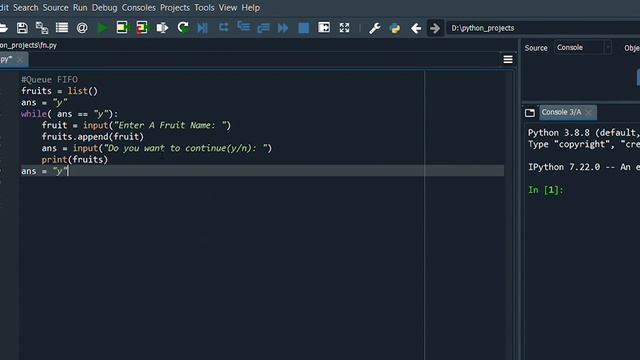
Task: Click the debug step return icon
Action: (264, 28)
